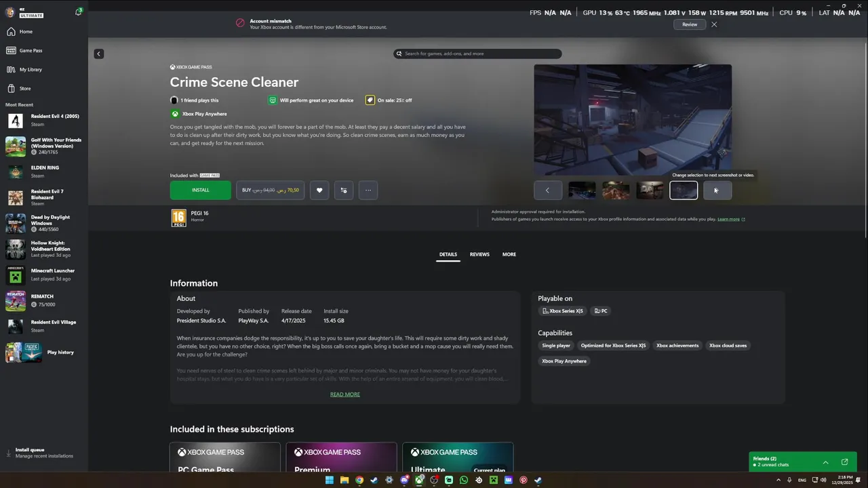
Task: Click Optimized for Xbox Series X|S chip
Action: pos(613,346)
